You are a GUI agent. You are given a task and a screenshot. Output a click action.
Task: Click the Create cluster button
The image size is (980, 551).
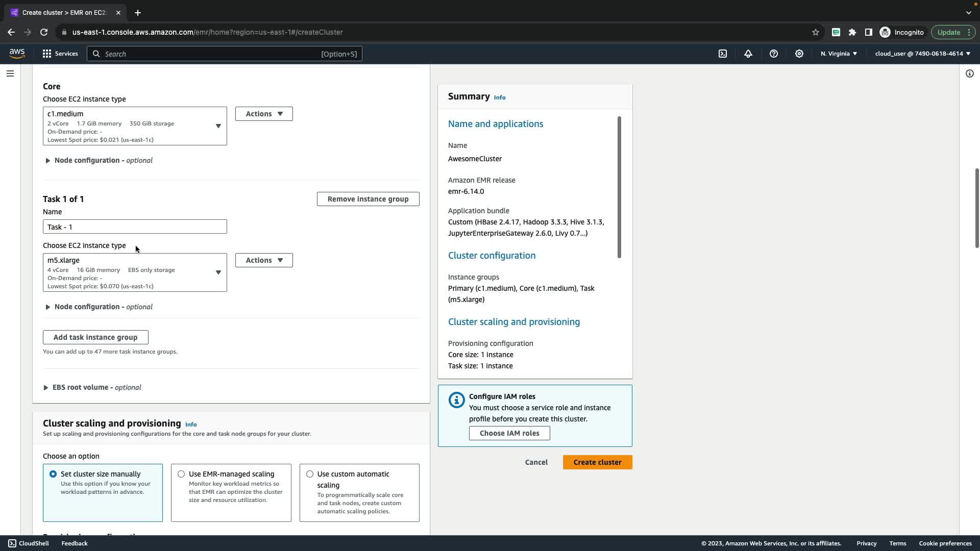coord(597,462)
